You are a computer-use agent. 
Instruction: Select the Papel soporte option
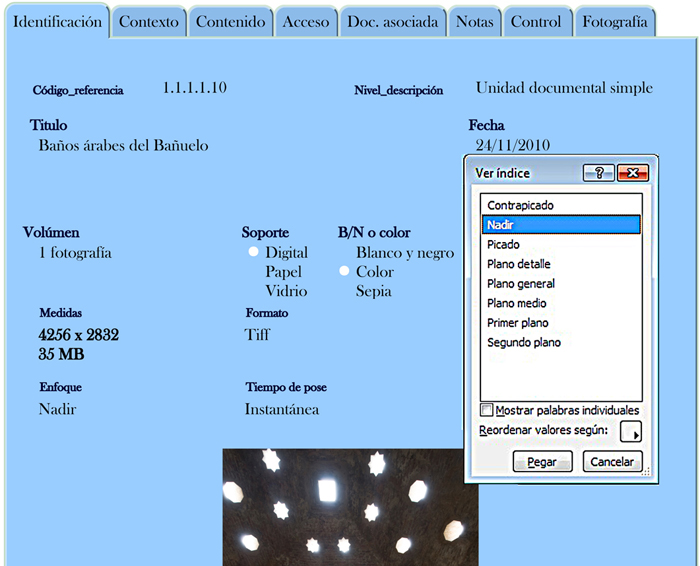283,272
